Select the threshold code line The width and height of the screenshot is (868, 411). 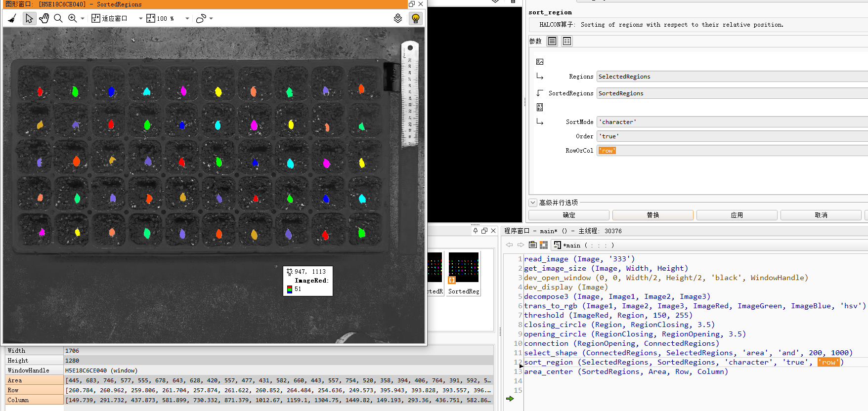click(x=608, y=315)
